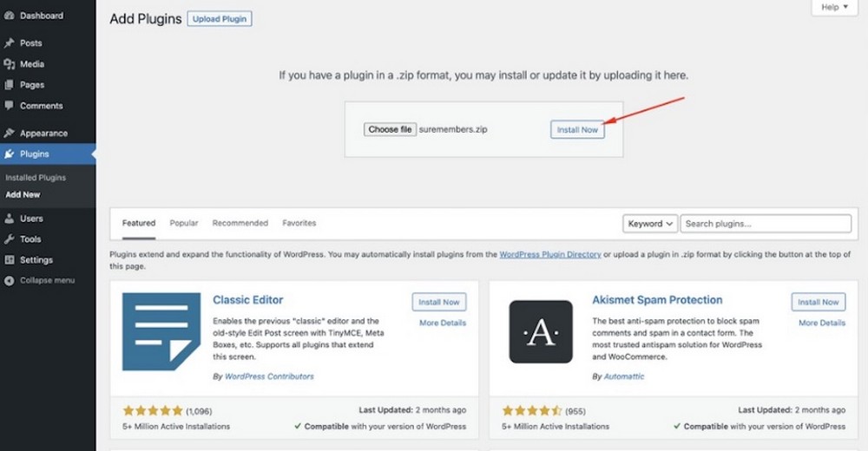868x451 pixels.
Task: Click the Classic Editor plugin thumbnail
Action: pos(161,331)
